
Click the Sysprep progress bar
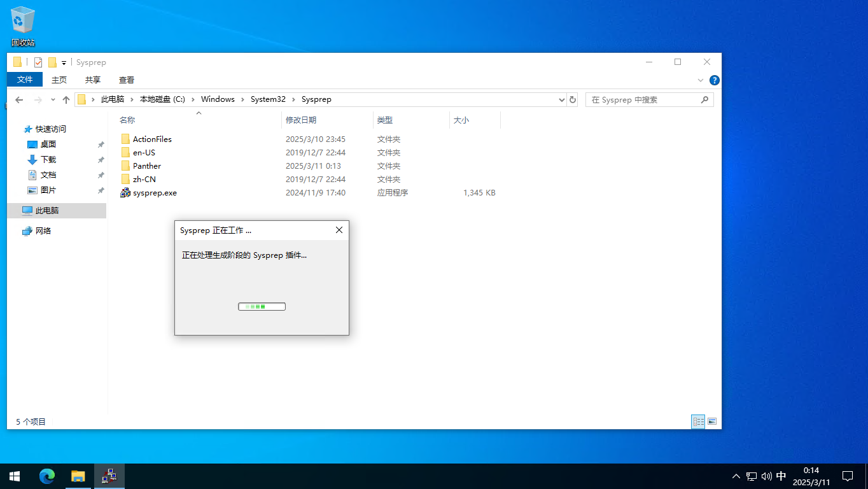click(262, 306)
